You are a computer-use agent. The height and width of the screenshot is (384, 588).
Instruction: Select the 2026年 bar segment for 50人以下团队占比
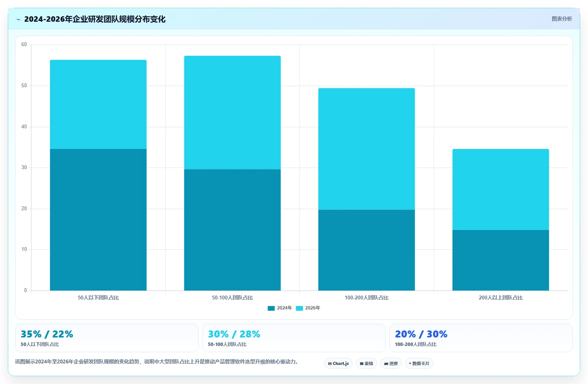tap(98, 104)
